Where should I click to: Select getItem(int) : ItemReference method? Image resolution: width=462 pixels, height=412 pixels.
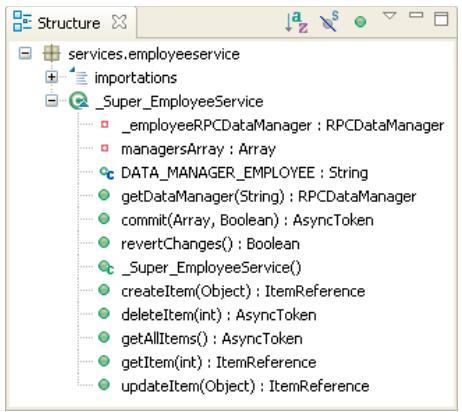point(219,362)
